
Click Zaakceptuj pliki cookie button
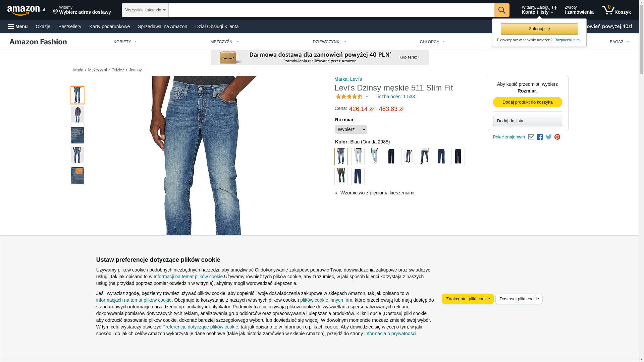click(x=468, y=299)
